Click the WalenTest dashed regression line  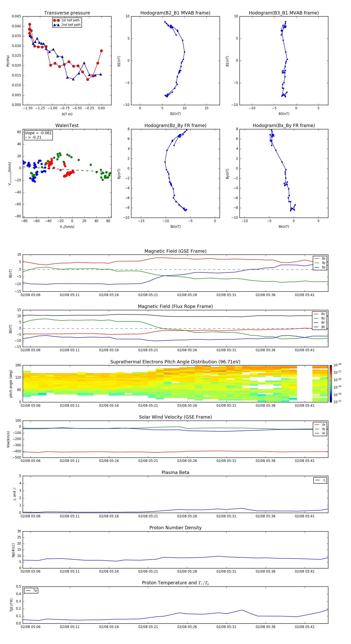pyautogui.click(x=67, y=169)
